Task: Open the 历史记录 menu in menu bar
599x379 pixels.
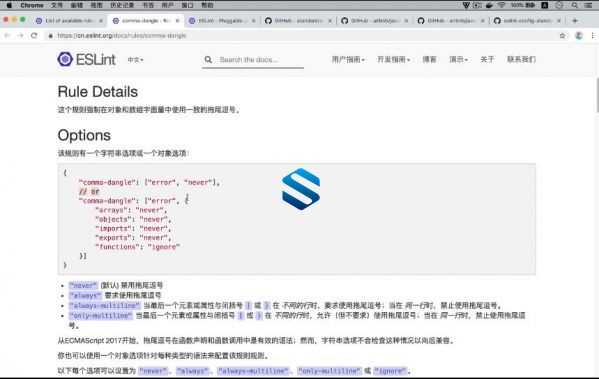Action: point(122,5)
